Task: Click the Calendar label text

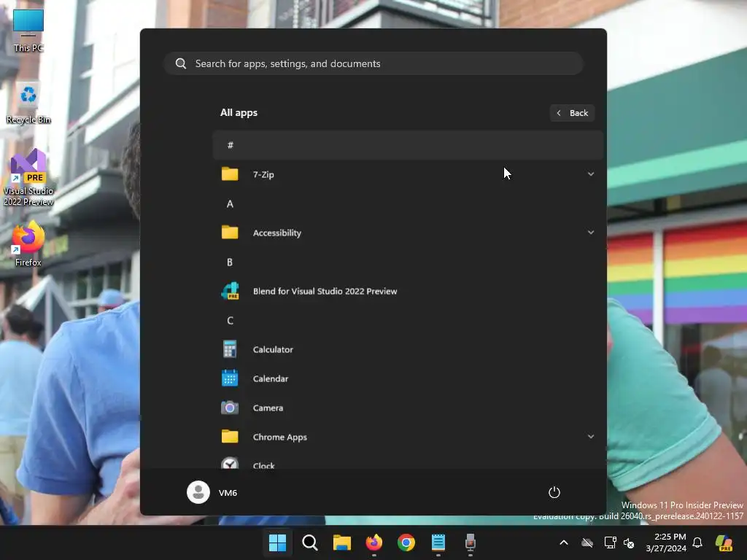Action: pos(271,378)
